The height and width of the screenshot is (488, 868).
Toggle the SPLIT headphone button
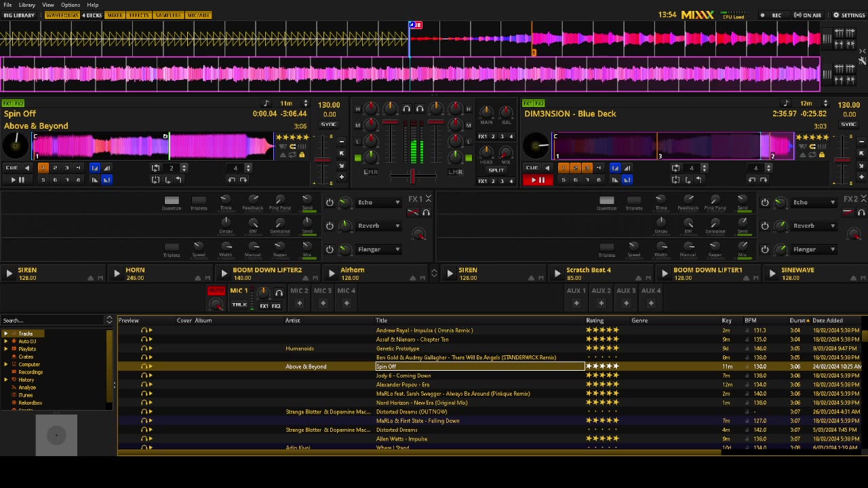496,170
